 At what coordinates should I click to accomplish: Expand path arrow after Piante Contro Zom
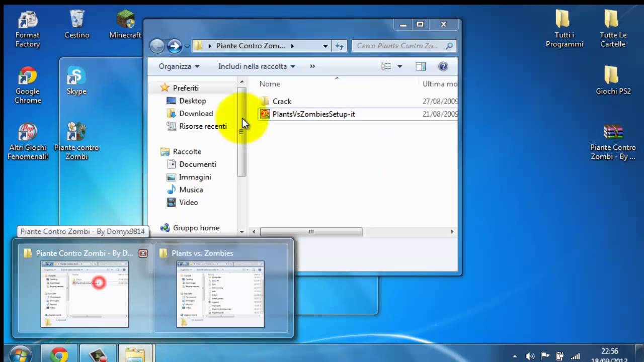coord(292,46)
